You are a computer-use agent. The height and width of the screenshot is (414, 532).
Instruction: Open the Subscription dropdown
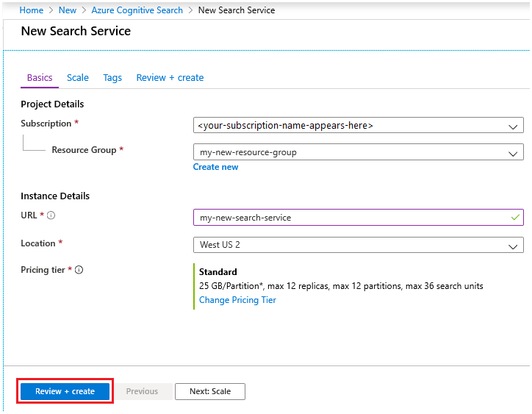[358, 126]
